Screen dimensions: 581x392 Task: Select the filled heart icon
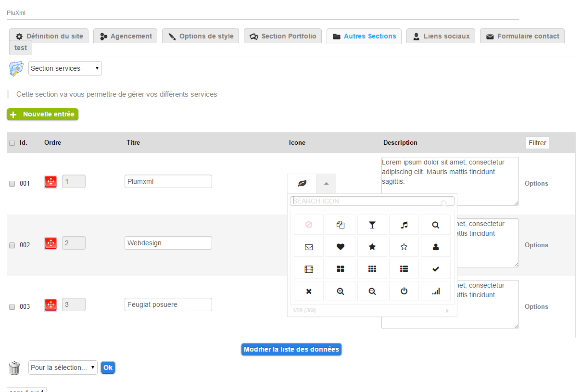[x=340, y=247]
